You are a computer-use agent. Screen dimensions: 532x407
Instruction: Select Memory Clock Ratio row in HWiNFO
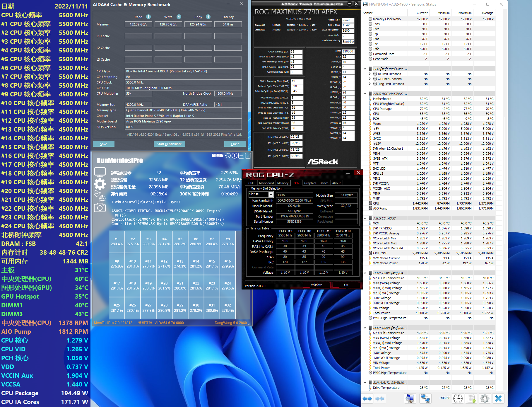pyautogui.click(x=428, y=19)
